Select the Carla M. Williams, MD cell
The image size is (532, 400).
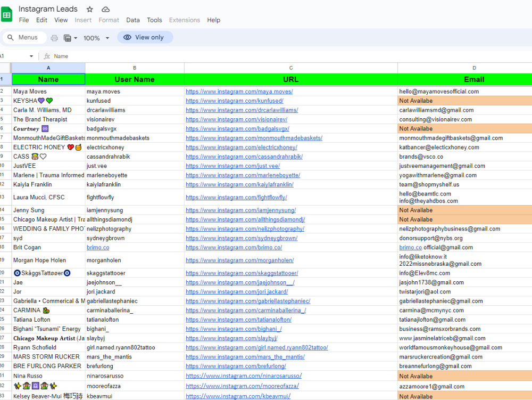coord(48,110)
